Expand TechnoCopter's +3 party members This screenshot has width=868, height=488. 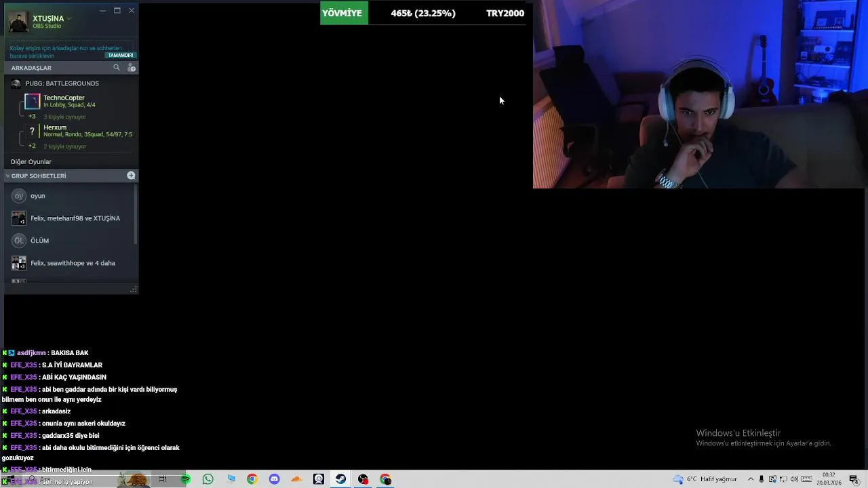pos(31,117)
